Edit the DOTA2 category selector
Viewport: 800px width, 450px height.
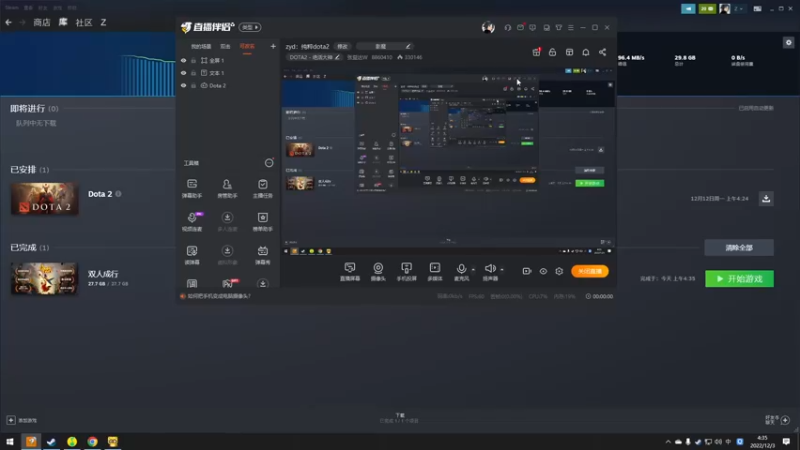pos(314,57)
